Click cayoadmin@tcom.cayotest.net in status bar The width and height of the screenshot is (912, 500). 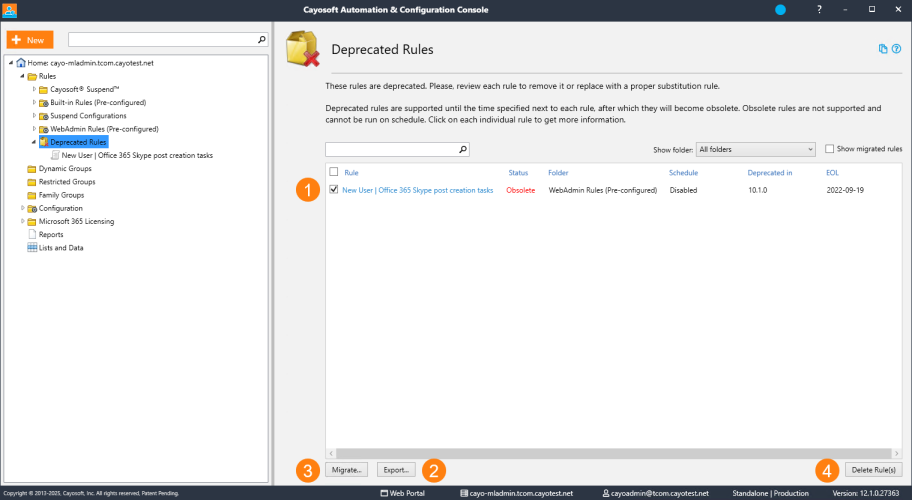(656, 493)
